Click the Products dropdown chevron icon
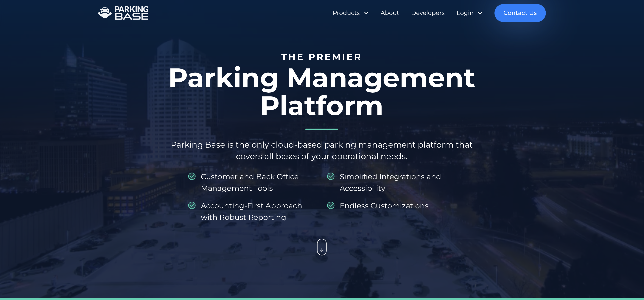The image size is (644, 300). (x=366, y=13)
